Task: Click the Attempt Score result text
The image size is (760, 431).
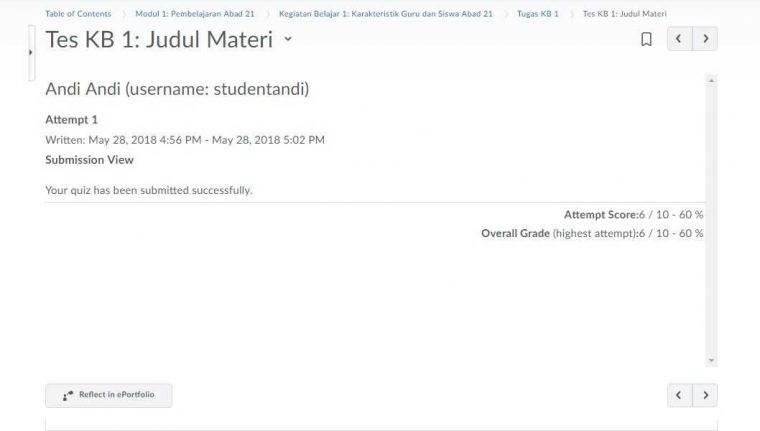Action: pos(633,214)
